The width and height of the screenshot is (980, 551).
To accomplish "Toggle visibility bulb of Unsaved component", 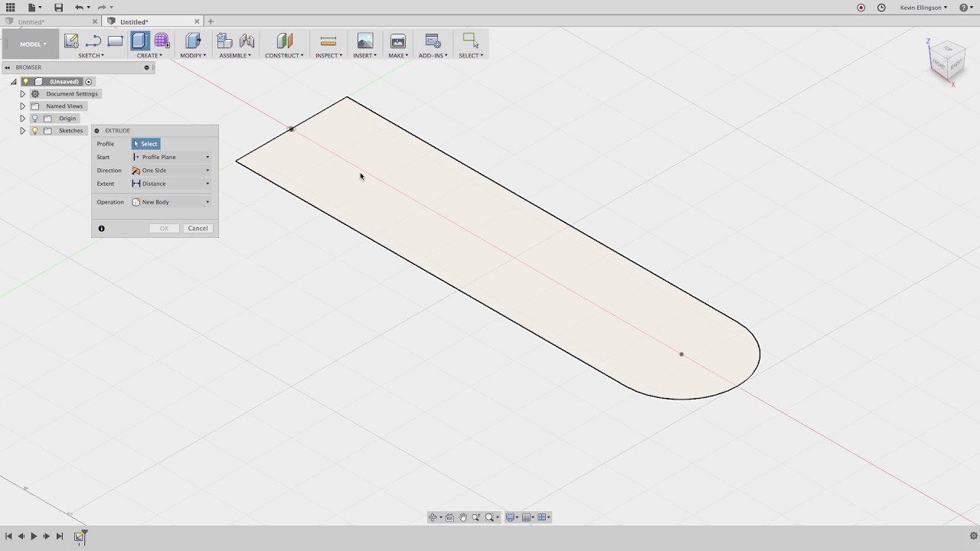I will pyautogui.click(x=25, y=82).
